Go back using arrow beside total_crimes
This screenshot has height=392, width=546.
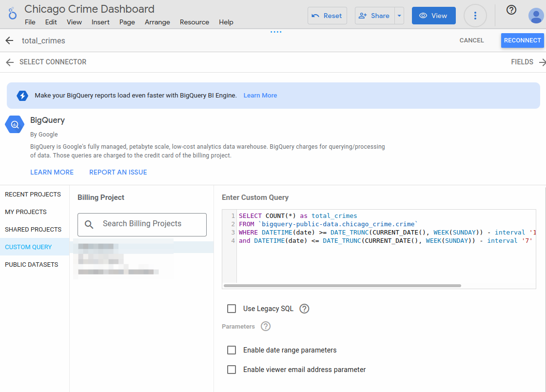coord(9,40)
